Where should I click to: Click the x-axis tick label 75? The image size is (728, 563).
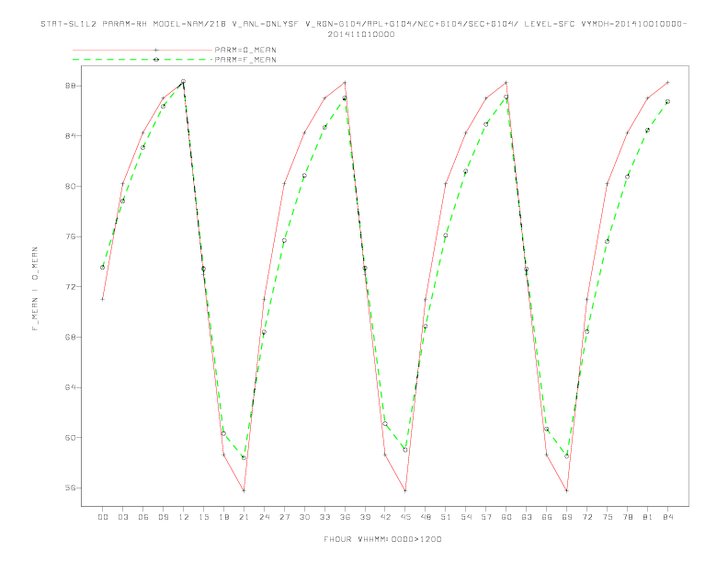click(x=608, y=517)
